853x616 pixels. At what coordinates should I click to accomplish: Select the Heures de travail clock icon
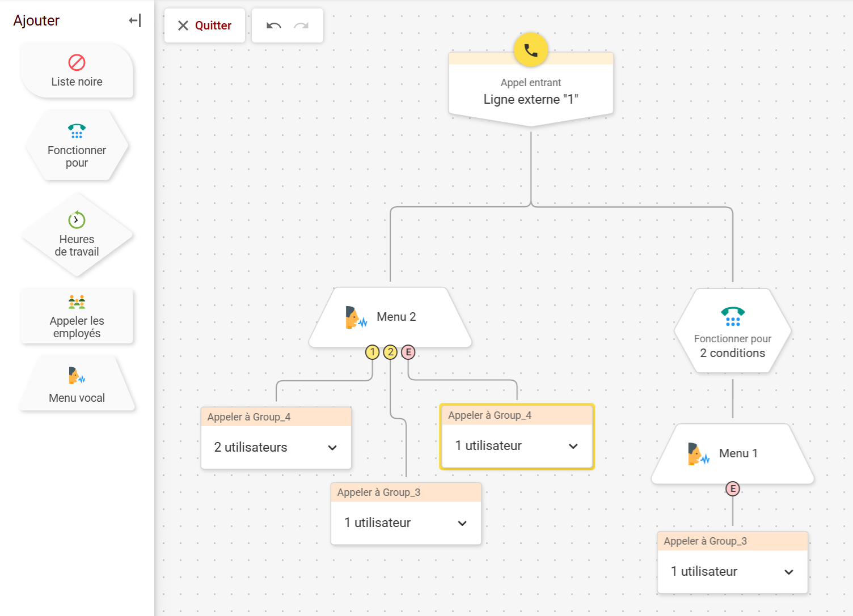[x=77, y=219]
